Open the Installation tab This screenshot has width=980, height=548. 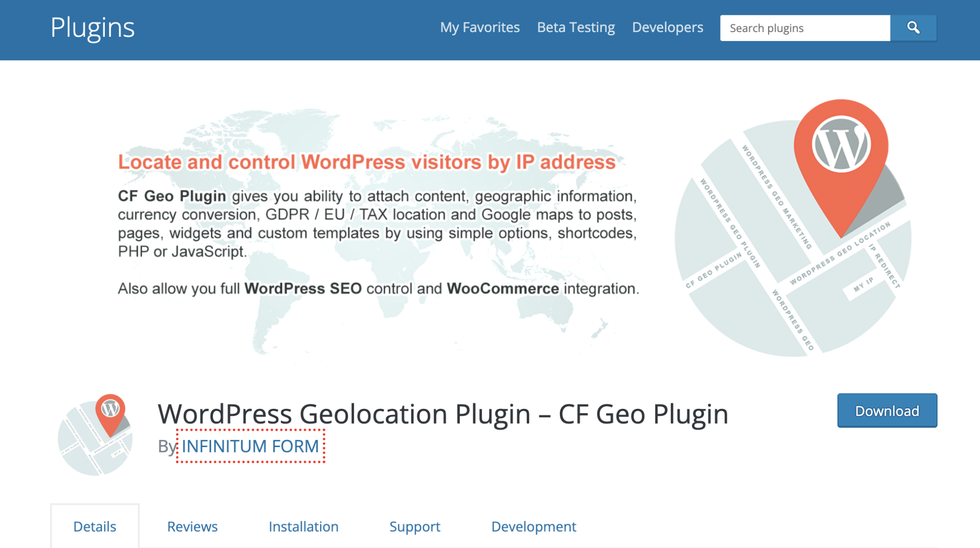tap(304, 526)
